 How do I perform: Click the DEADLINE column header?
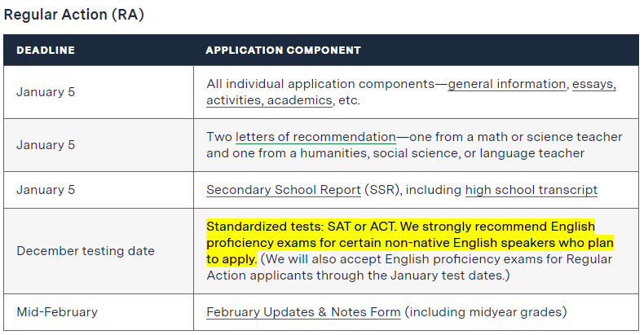(46, 50)
